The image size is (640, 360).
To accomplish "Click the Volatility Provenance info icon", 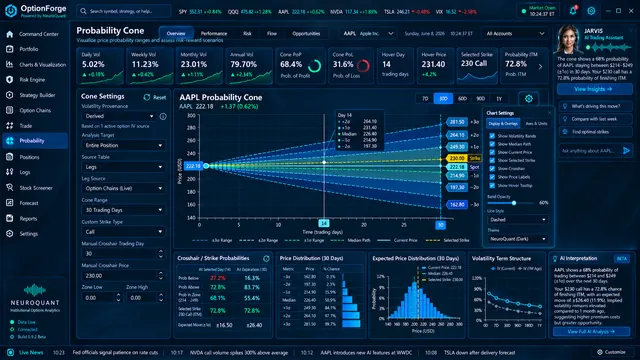I will [163, 116].
